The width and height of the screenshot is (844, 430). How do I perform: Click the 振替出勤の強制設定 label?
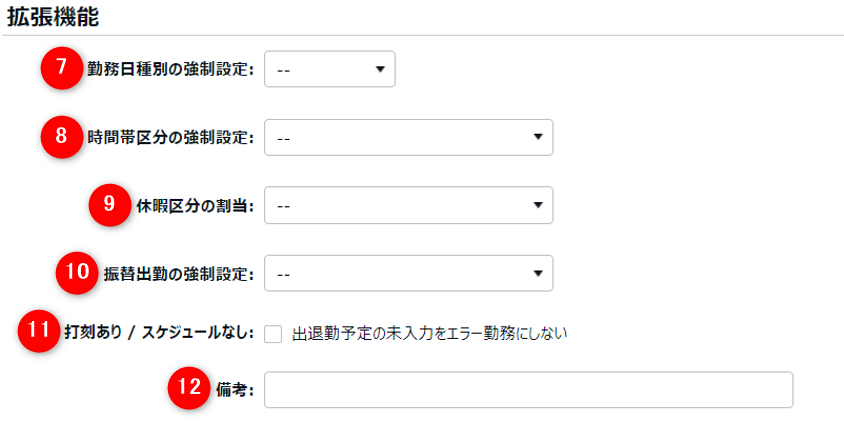[178, 272]
